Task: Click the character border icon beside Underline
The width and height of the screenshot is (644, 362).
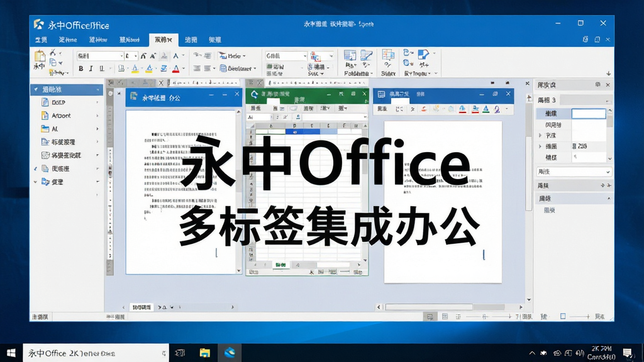Action: click(x=121, y=69)
